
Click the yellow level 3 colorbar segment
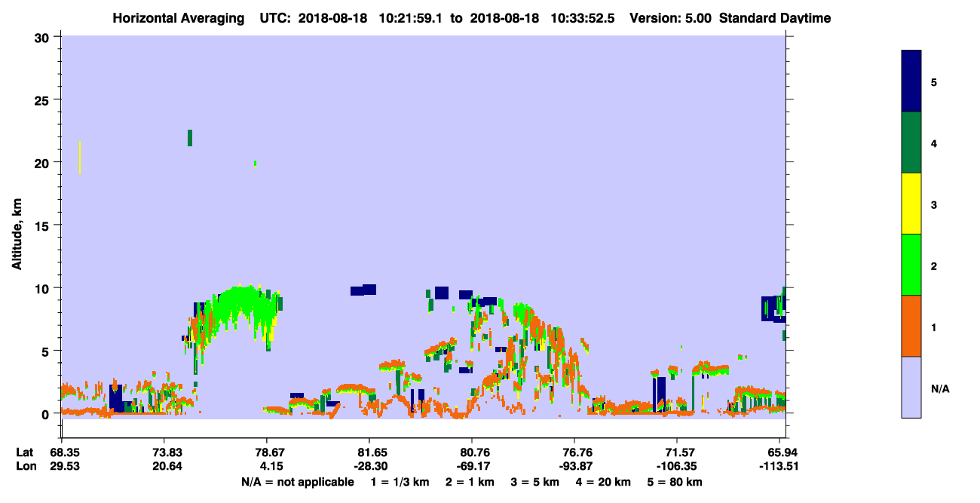click(911, 204)
